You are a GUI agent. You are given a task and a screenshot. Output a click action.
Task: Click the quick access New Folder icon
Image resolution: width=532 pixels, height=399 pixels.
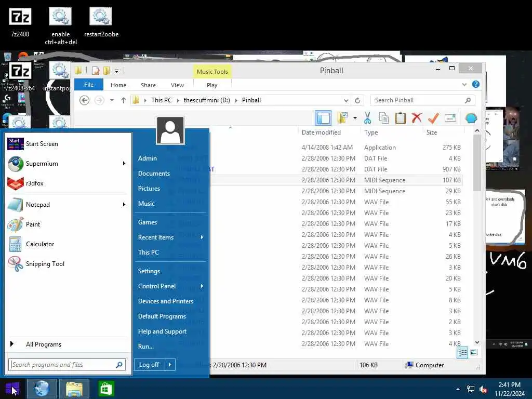coord(107,71)
